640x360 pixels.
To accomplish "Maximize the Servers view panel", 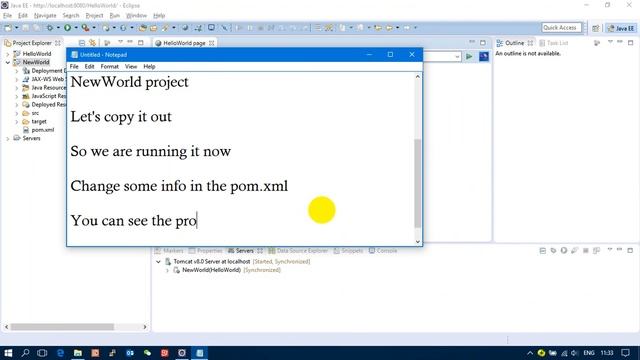I will coord(630,250).
